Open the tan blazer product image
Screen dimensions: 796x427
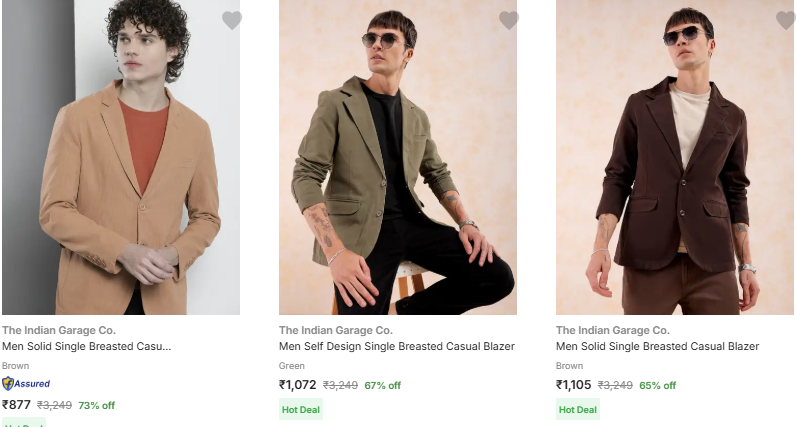point(121,160)
